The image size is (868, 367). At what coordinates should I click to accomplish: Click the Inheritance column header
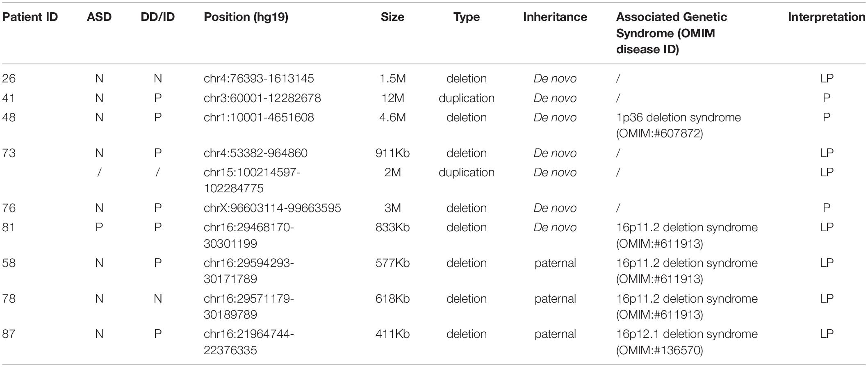(x=555, y=17)
